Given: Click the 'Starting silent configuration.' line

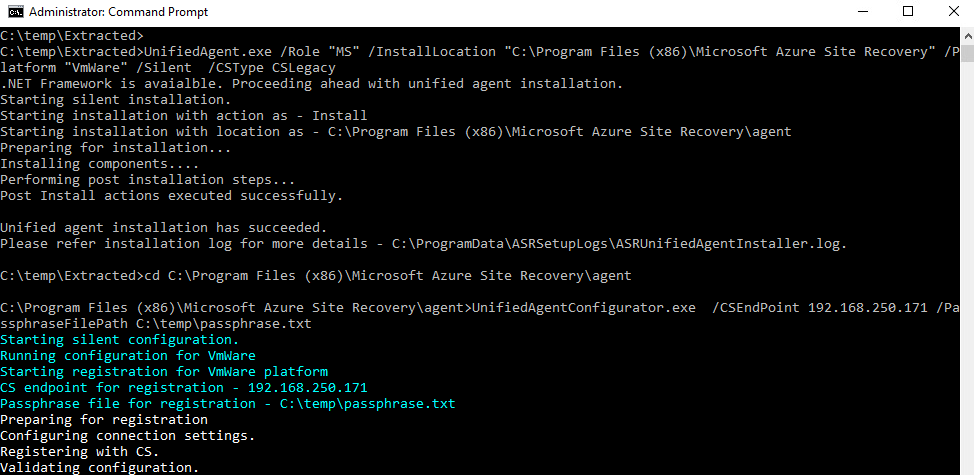Looking at the screenshot, I should point(119,340).
